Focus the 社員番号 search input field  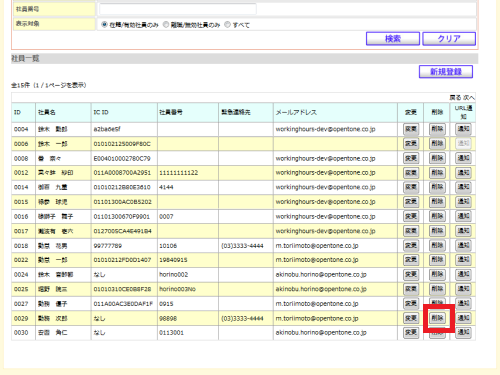[x=178, y=9]
